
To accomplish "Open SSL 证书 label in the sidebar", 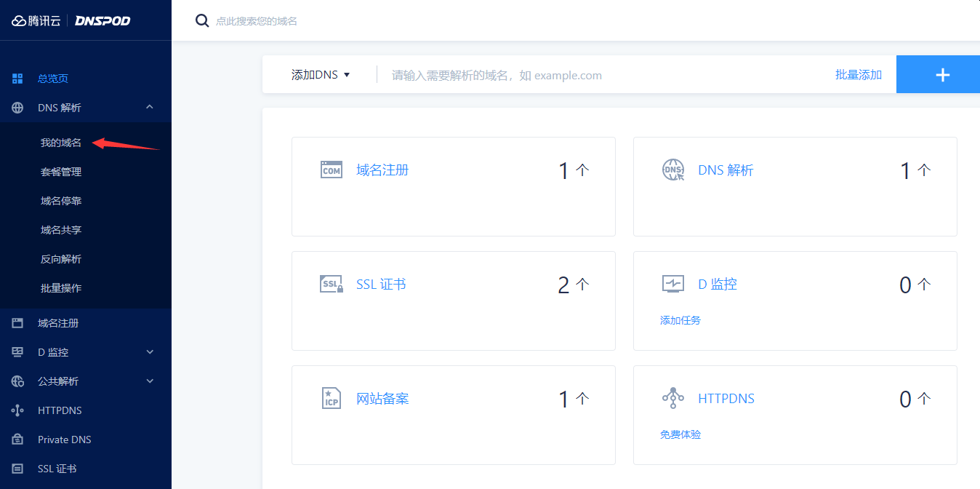I will pyautogui.click(x=57, y=469).
